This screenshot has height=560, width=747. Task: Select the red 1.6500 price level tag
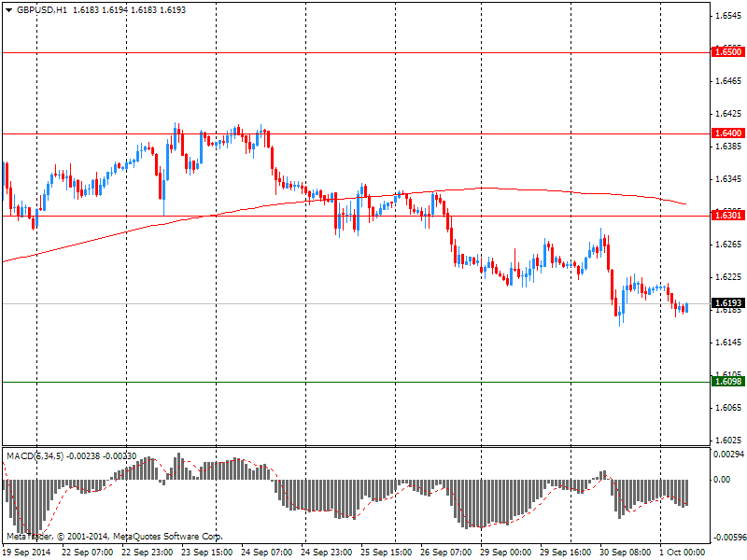click(727, 52)
